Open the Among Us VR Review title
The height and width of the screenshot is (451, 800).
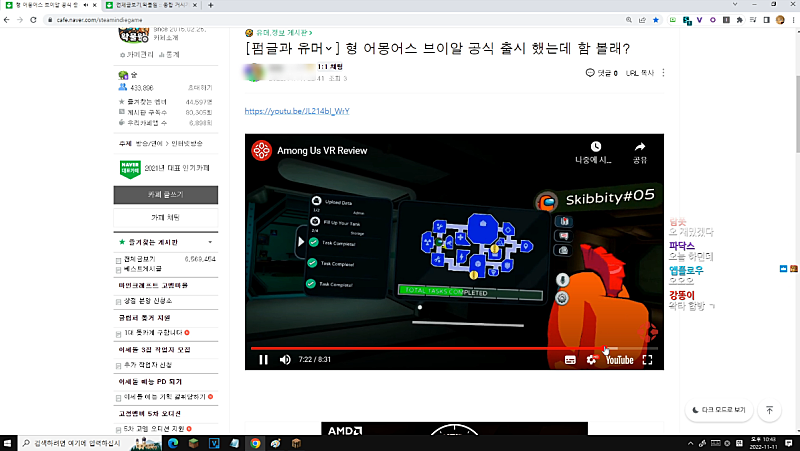click(x=322, y=151)
